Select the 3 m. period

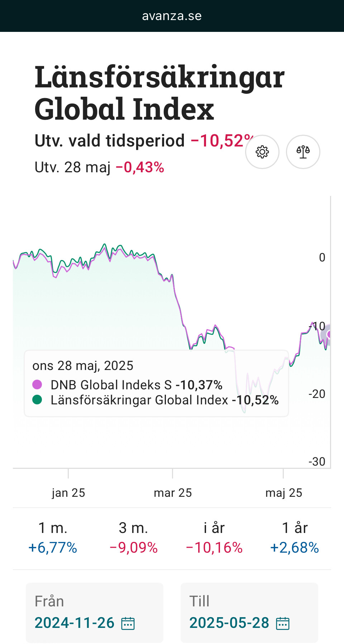(133, 537)
